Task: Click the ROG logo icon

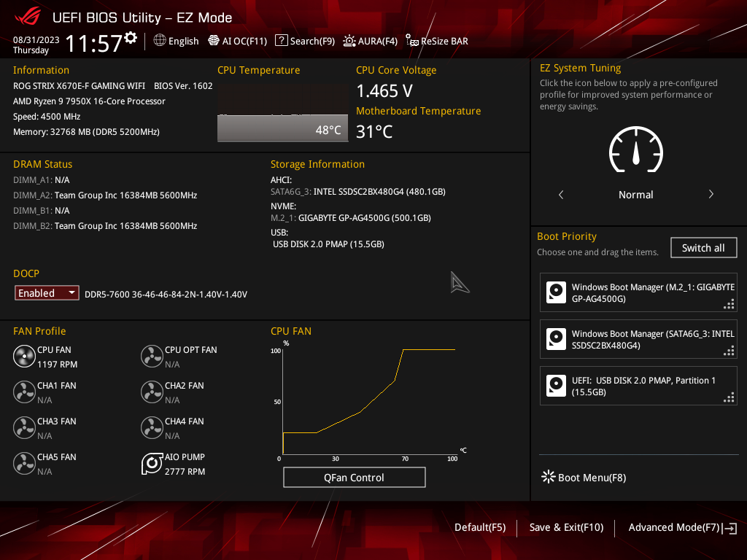Action: tap(28, 17)
